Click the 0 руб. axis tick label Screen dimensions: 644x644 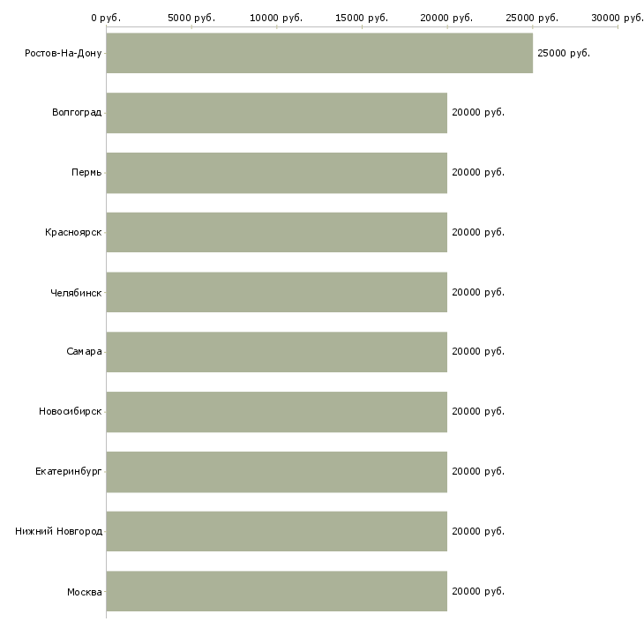tap(106, 18)
